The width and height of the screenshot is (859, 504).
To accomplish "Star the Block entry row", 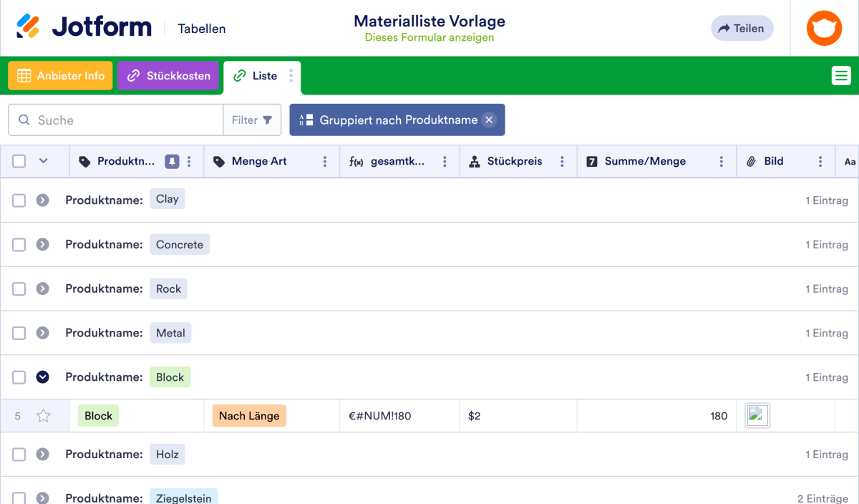I will pos(44,415).
